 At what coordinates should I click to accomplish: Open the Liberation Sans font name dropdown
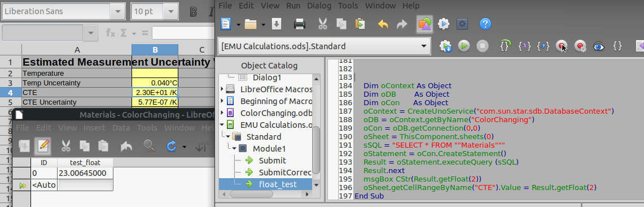[x=118, y=11]
